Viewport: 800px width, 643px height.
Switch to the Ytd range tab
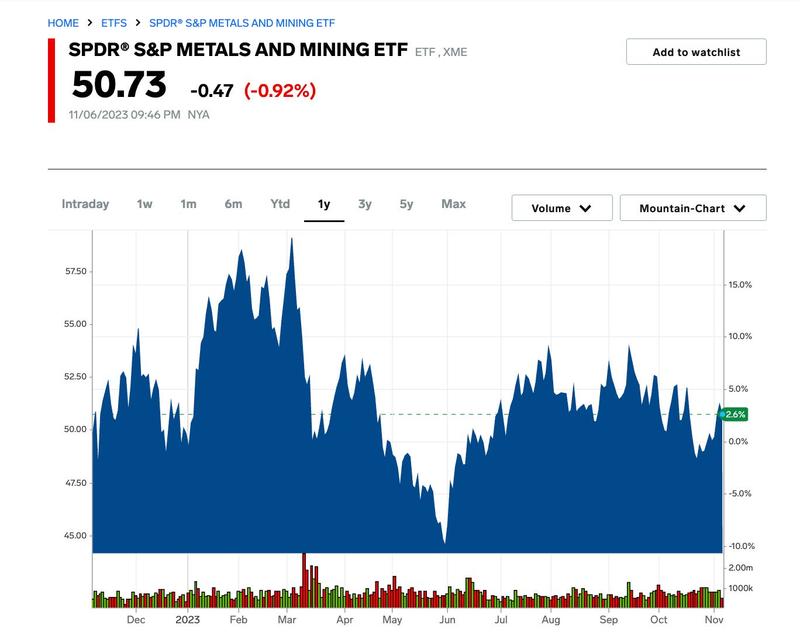click(280, 204)
